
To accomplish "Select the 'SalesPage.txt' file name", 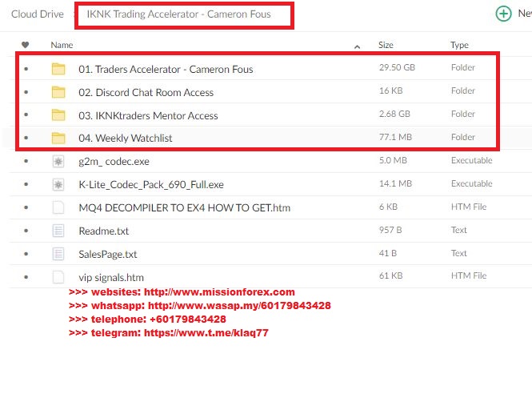I will (108, 254).
